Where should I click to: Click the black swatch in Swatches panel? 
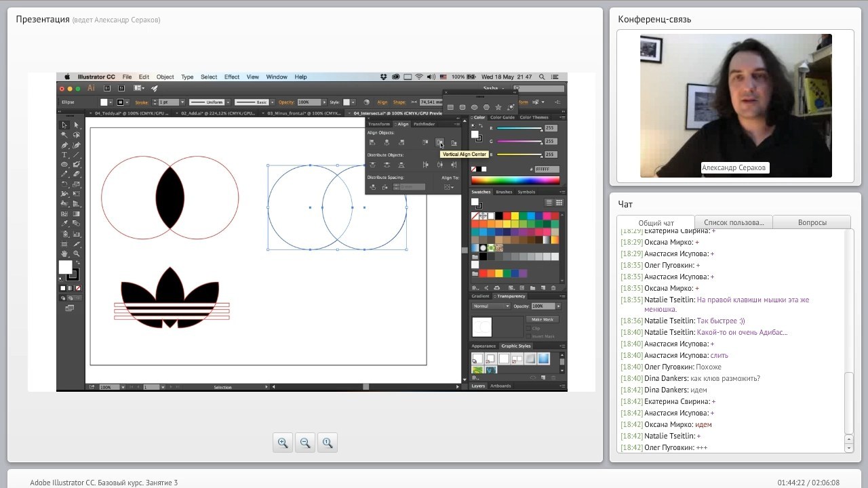pyautogui.click(x=498, y=216)
